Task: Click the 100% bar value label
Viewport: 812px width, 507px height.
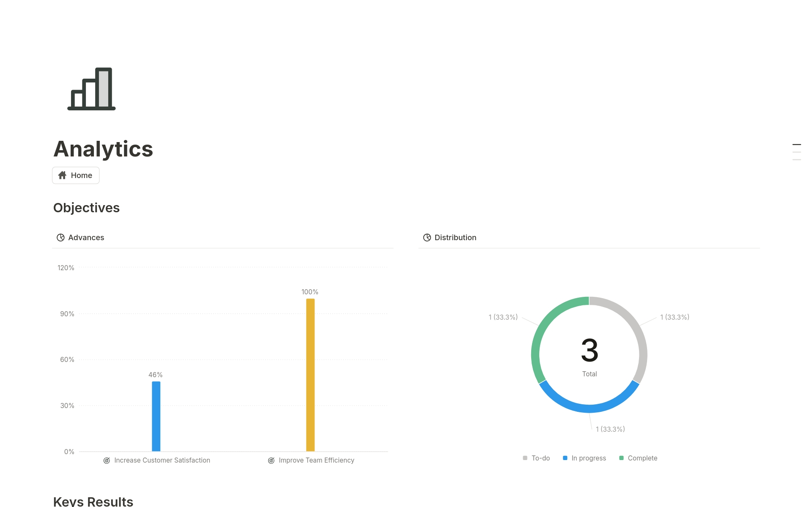Action: pyautogui.click(x=310, y=292)
